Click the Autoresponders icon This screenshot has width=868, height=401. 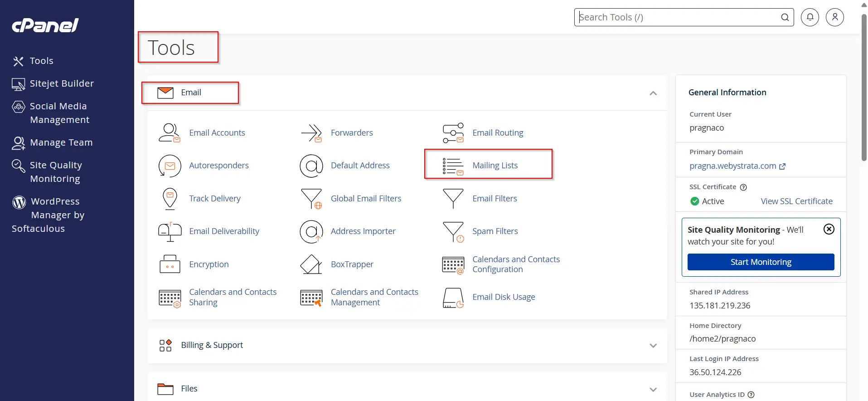170,166
